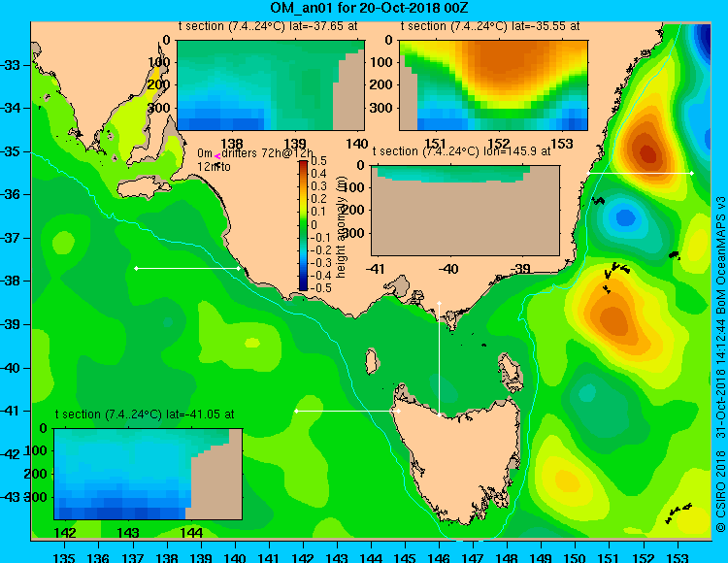Click the magenta drifter marker in the legend
The height and width of the screenshot is (563, 728).
click(217, 157)
